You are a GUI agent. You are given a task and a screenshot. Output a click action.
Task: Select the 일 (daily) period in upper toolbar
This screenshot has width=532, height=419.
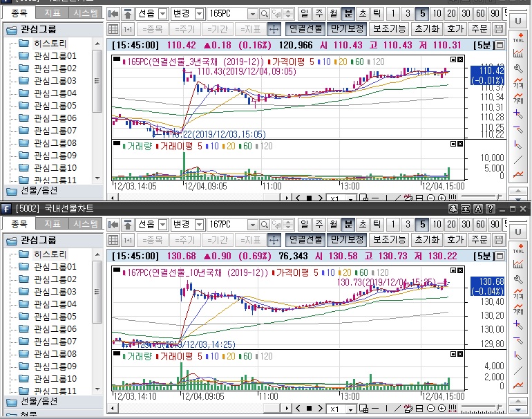pos(304,14)
